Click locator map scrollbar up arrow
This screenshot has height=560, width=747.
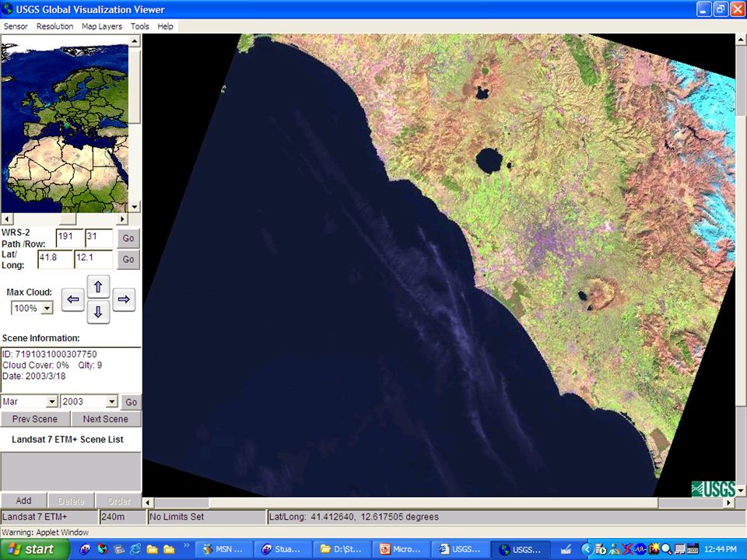pyautogui.click(x=135, y=41)
